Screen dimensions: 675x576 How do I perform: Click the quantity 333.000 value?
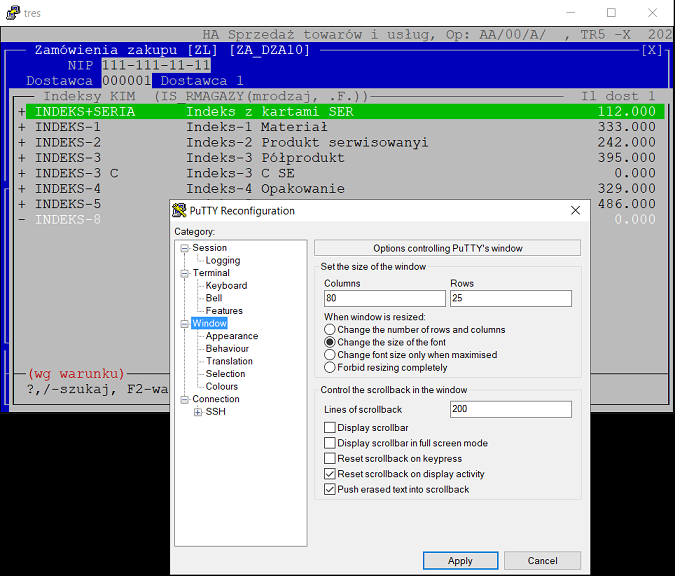click(x=626, y=127)
